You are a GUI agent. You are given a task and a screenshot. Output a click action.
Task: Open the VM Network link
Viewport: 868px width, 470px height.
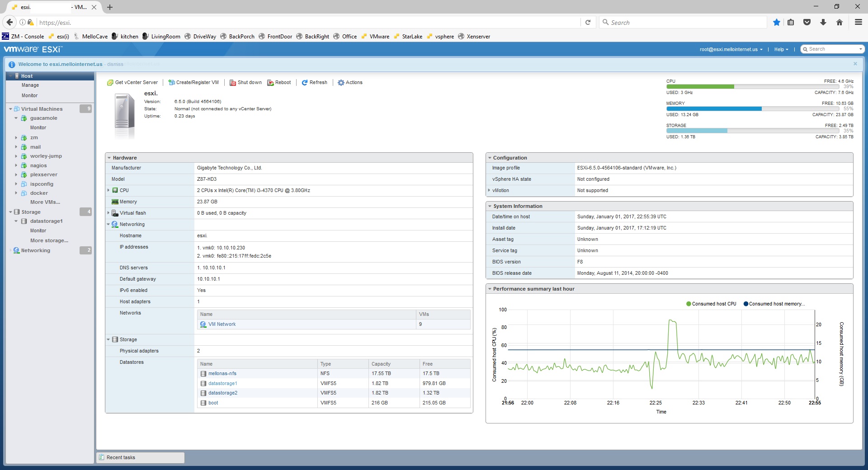tap(222, 324)
